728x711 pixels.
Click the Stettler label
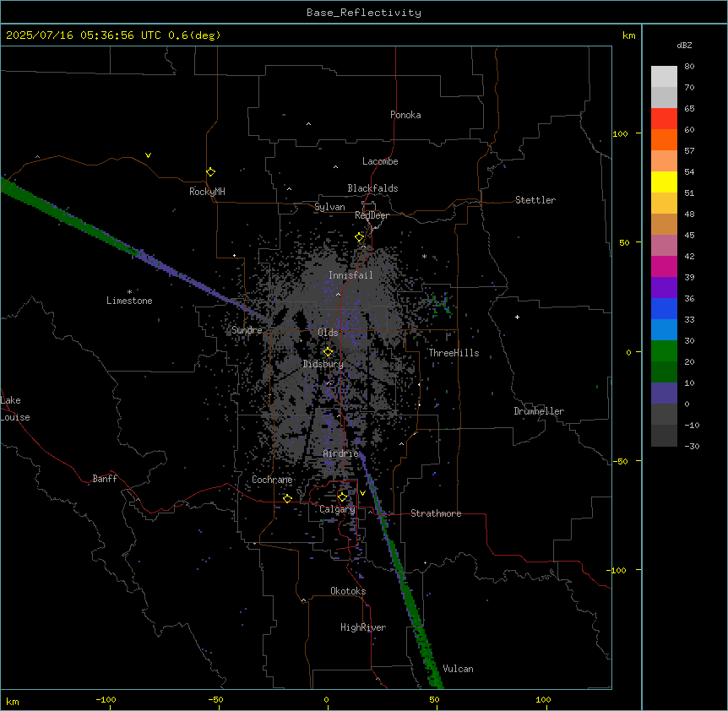535,200
